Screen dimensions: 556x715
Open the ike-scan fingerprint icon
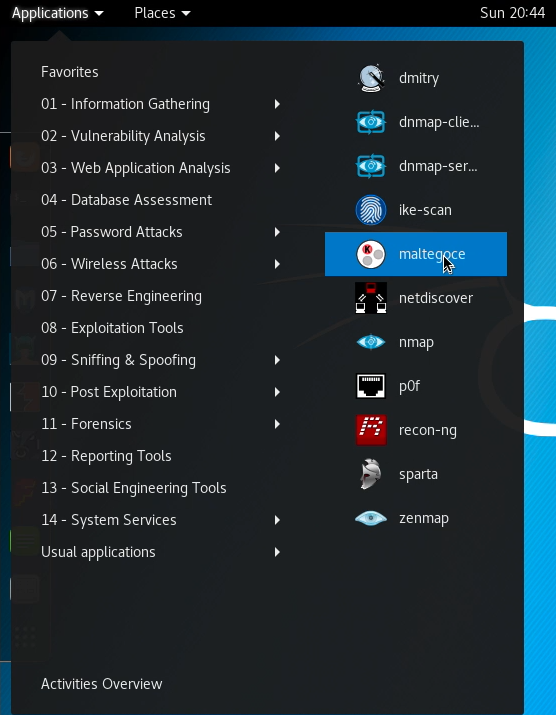(x=371, y=210)
